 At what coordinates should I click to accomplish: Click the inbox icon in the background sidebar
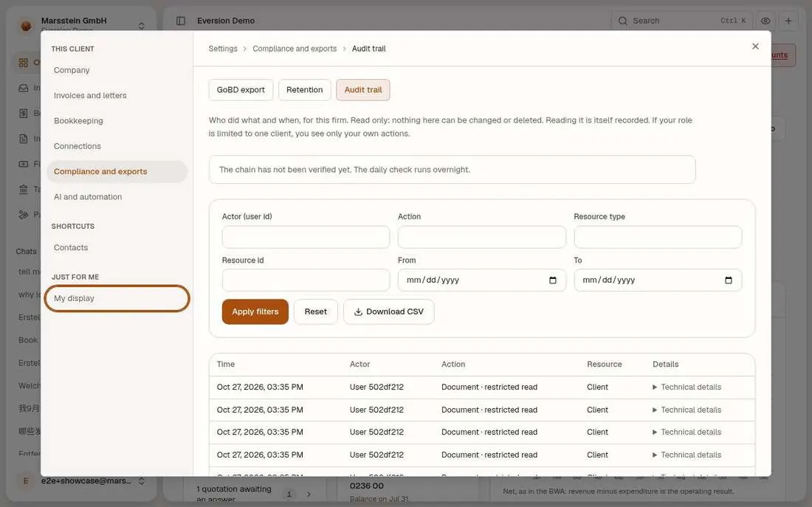pyautogui.click(x=24, y=88)
